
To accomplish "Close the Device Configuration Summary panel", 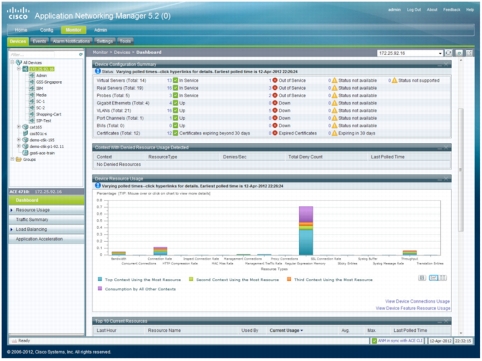I will [446, 64].
